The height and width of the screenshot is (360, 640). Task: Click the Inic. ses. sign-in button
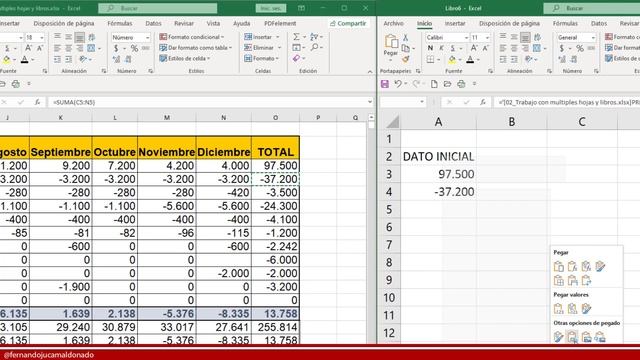coord(271,8)
